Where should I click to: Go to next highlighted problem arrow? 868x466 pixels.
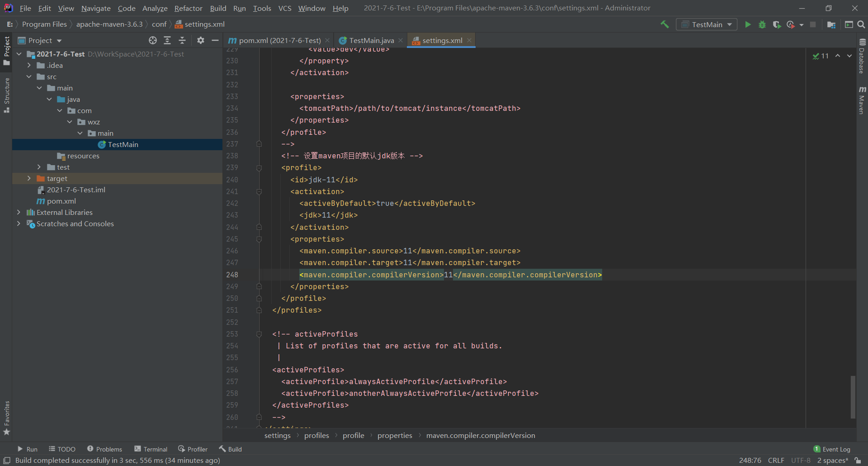[x=849, y=56]
